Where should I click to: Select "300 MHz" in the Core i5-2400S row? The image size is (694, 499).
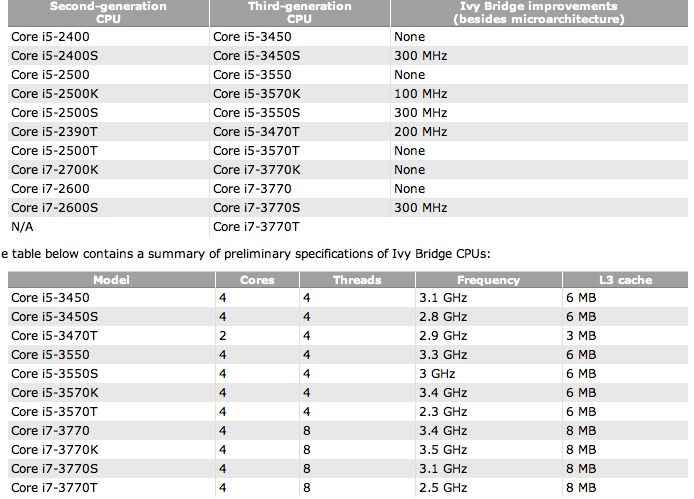point(420,56)
